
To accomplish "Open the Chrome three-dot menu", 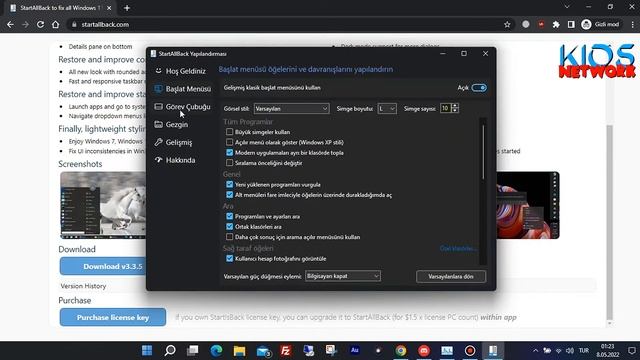I will (632, 24).
